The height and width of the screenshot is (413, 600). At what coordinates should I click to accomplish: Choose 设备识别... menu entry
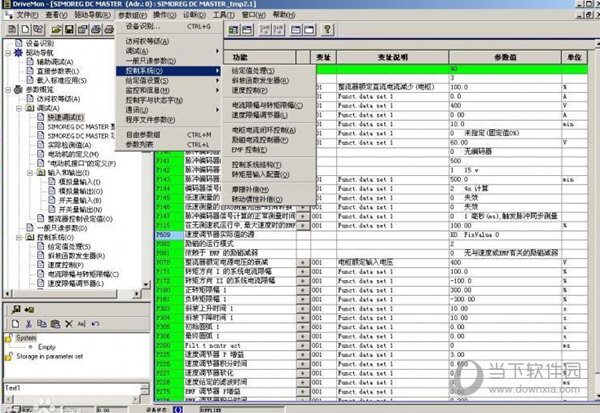click(x=168, y=26)
